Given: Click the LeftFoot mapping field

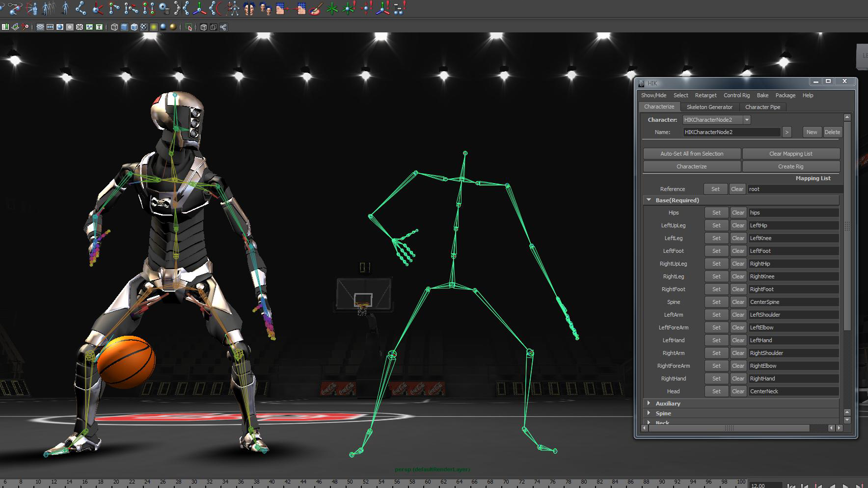Looking at the screenshot, I should [x=793, y=251].
